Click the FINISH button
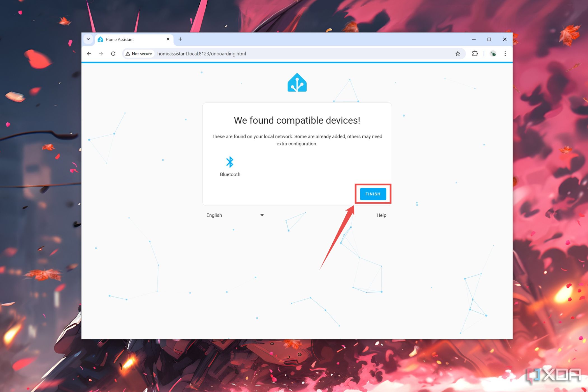The height and width of the screenshot is (392, 588). pyautogui.click(x=373, y=194)
